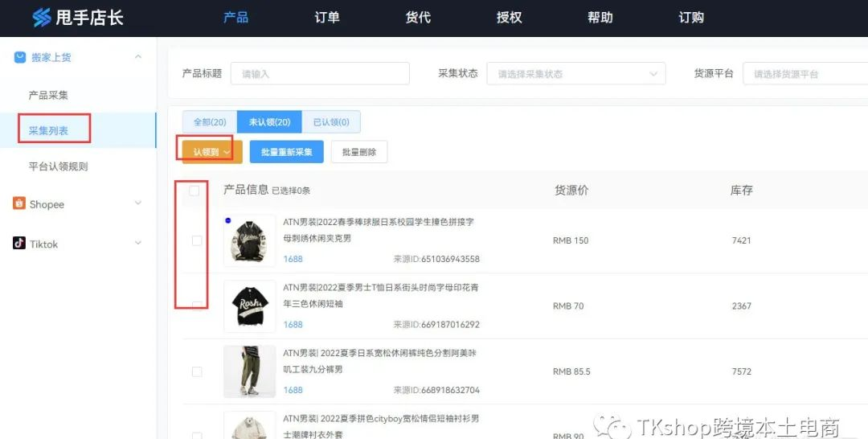Open the 认领到 dropdown button
This screenshot has height=439, width=868.
click(212, 152)
